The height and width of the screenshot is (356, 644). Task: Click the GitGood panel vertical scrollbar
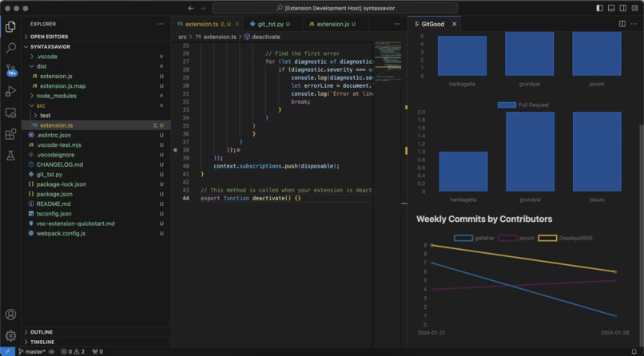(641, 235)
